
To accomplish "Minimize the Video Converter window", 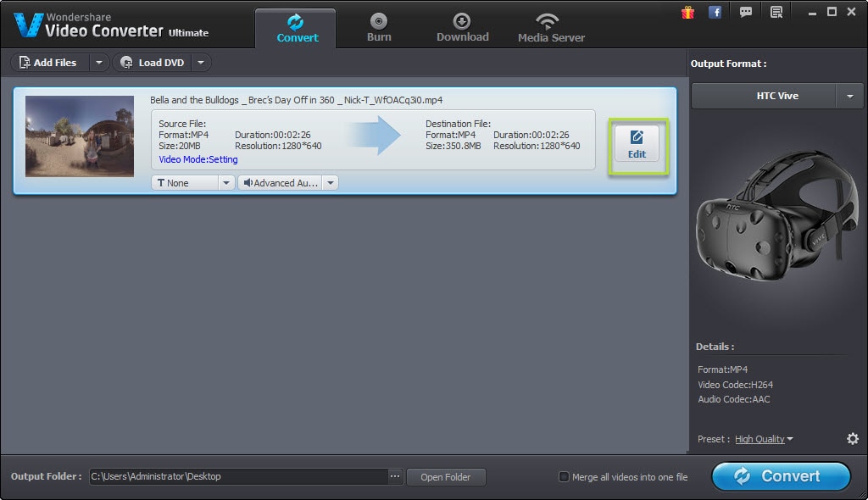I will coord(812,12).
